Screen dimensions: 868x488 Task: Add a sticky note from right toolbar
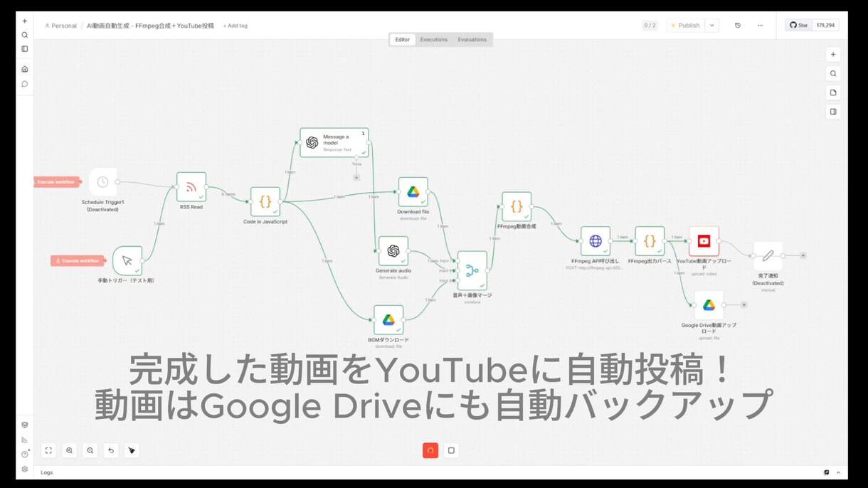[x=833, y=92]
